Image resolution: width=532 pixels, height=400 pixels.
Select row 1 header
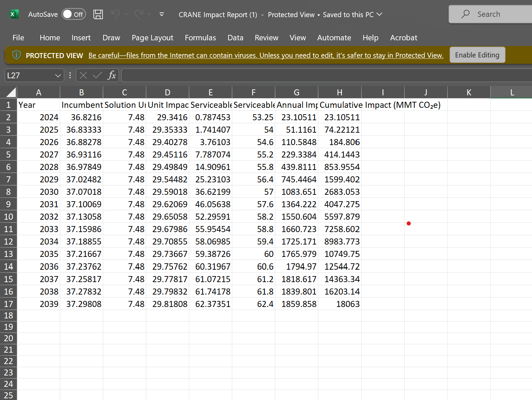(x=8, y=105)
